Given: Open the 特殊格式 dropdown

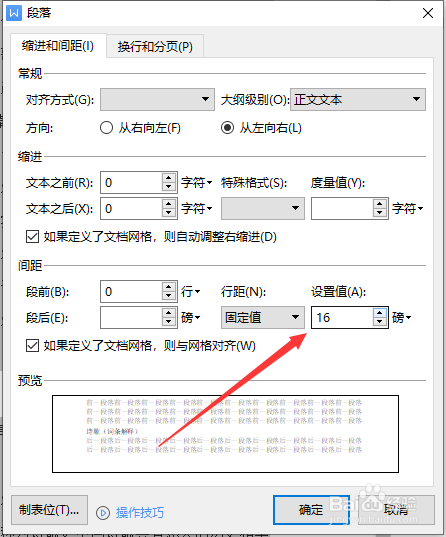Looking at the screenshot, I should [x=263, y=208].
